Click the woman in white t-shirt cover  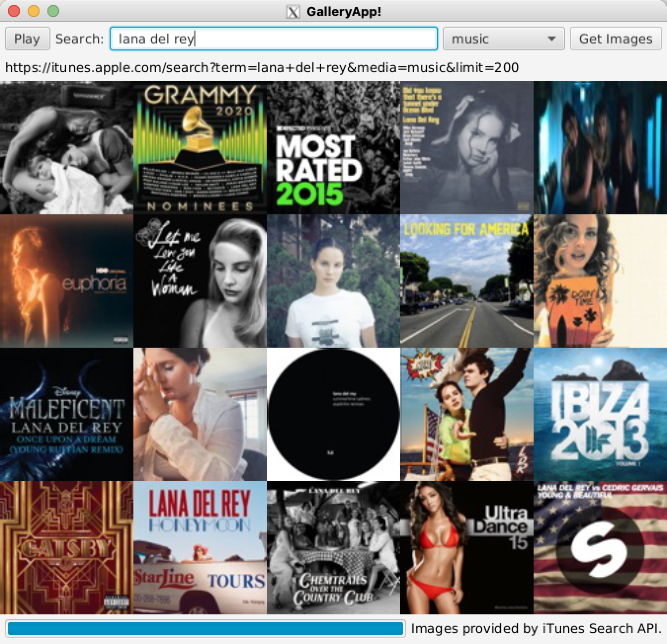(333, 281)
